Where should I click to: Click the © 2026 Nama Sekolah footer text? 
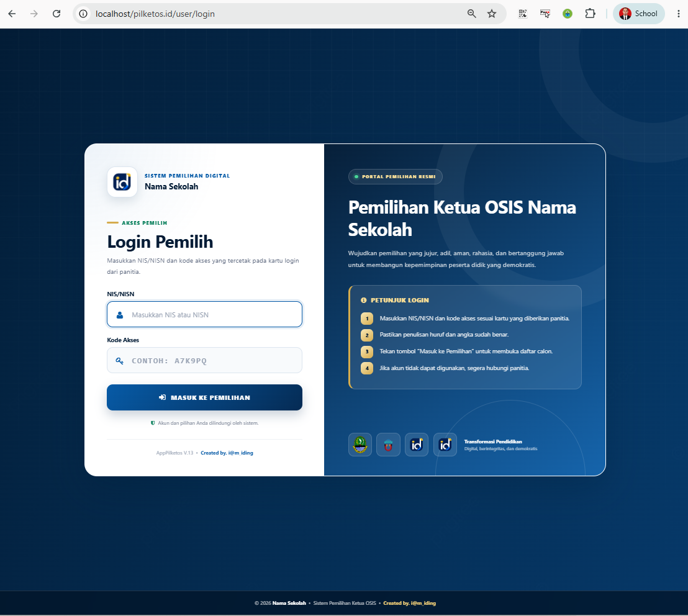(280, 603)
